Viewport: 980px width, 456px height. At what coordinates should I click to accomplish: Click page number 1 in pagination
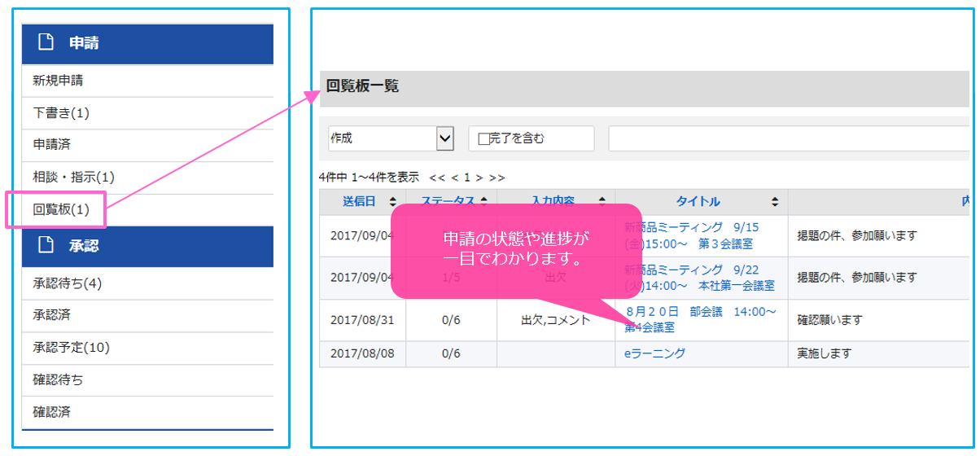point(467,177)
